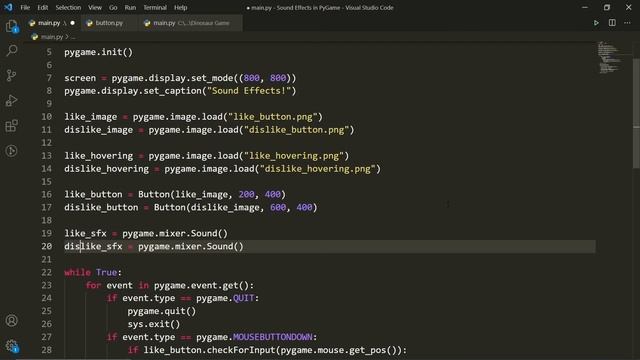Click the breadcrumb ellipsis after main.py

tap(73, 38)
